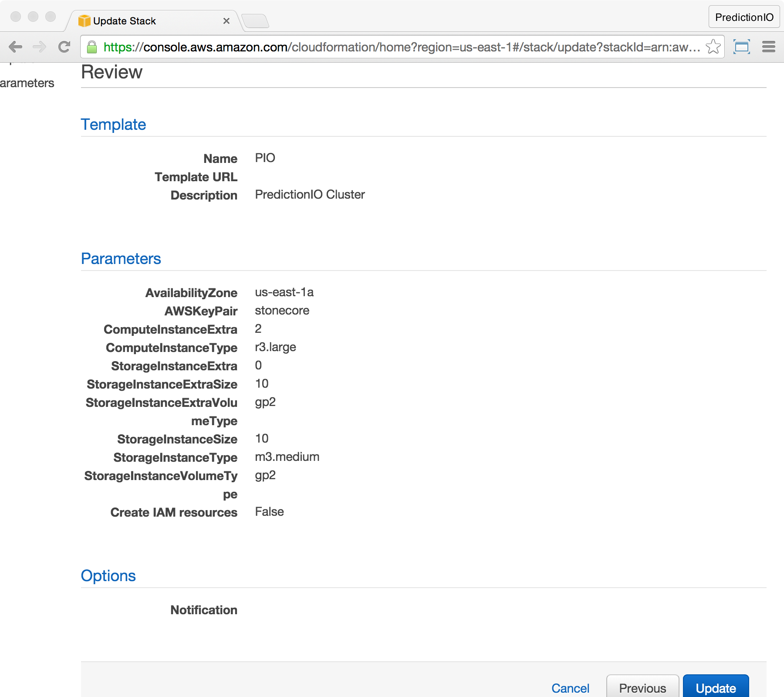
Task: Focus the address bar URL field
Action: coord(401,47)
